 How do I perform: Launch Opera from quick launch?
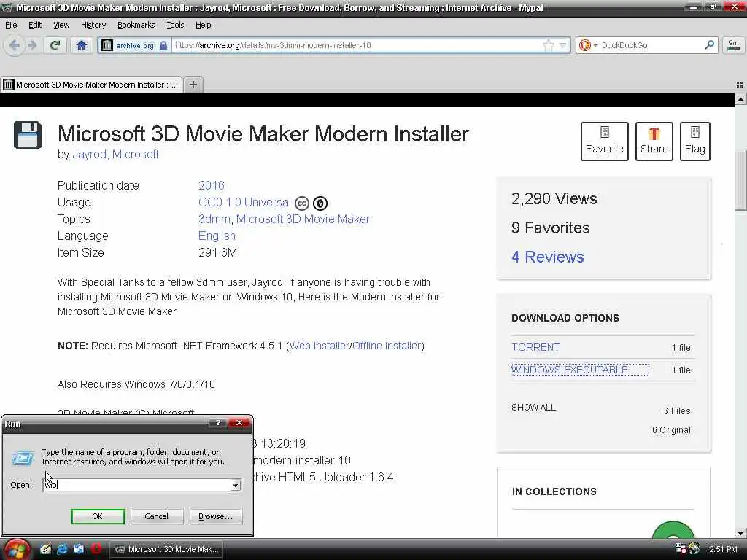96,549
